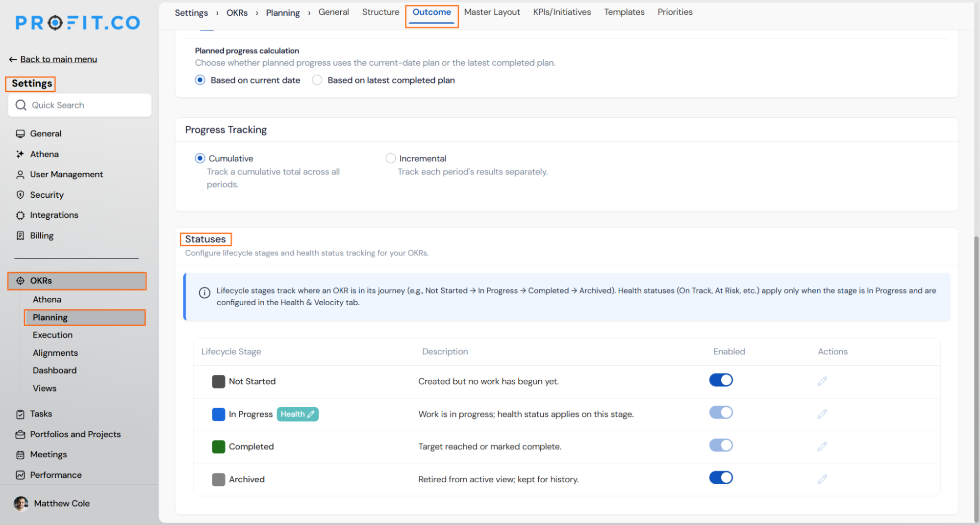980x525 pixels.
Task: Click the Performance chart icon
Action: (x=20, y=475)
